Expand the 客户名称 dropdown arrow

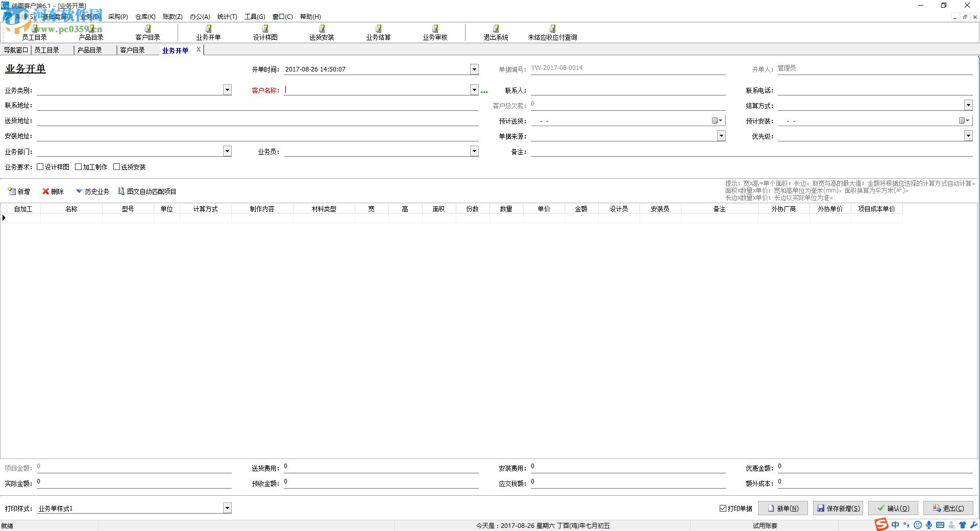pos(474,90)
